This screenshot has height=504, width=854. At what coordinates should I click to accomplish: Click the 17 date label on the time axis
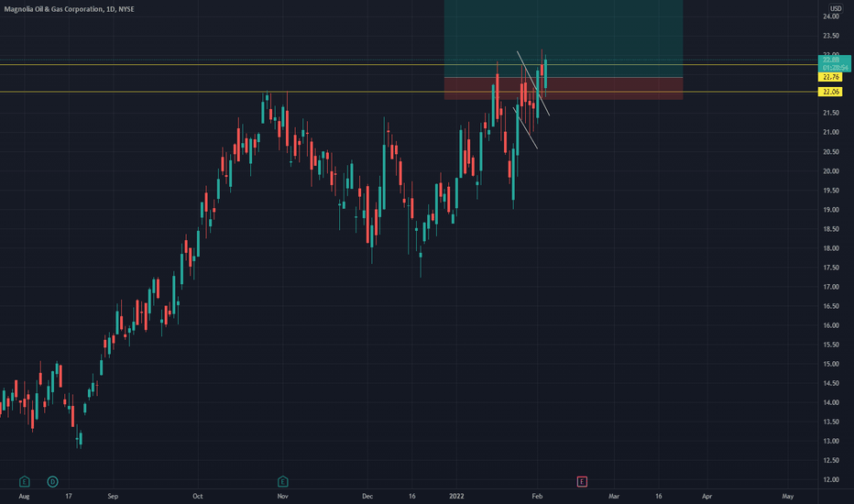(68, 497)
